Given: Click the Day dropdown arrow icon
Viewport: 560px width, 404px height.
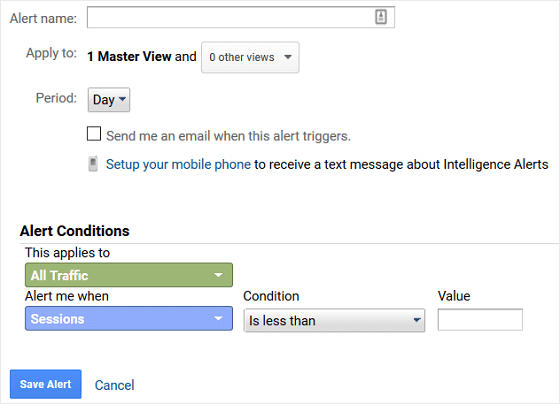Looking at the screenshot, I should [x=122, y=99].
